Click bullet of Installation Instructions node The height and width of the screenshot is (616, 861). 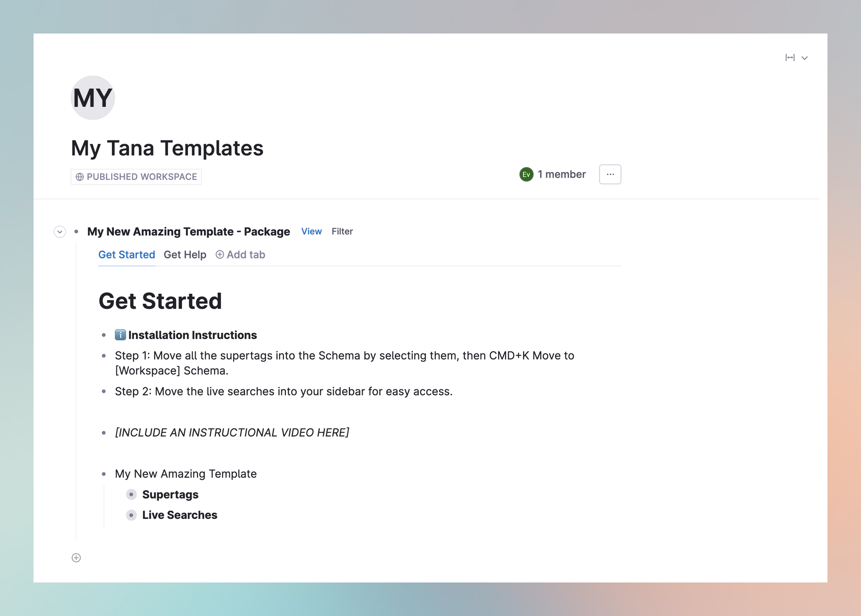(x=104, y=335)
